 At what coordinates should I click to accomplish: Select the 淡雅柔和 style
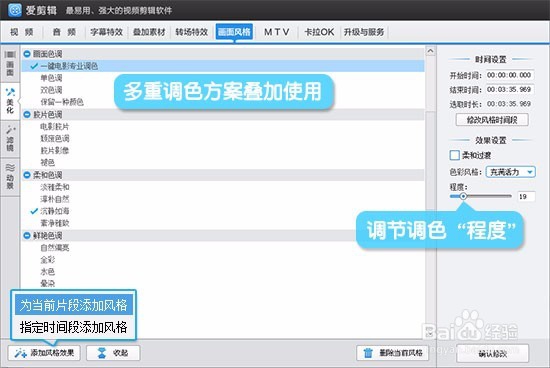[x=55, y=187]
